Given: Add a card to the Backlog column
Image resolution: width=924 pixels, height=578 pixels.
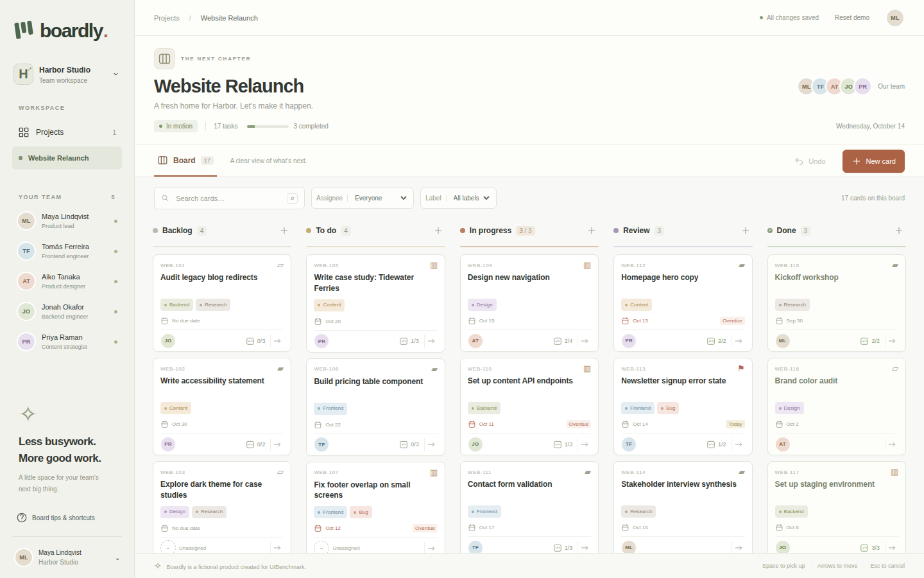Looking at the screenshot, I should (284, 231).
